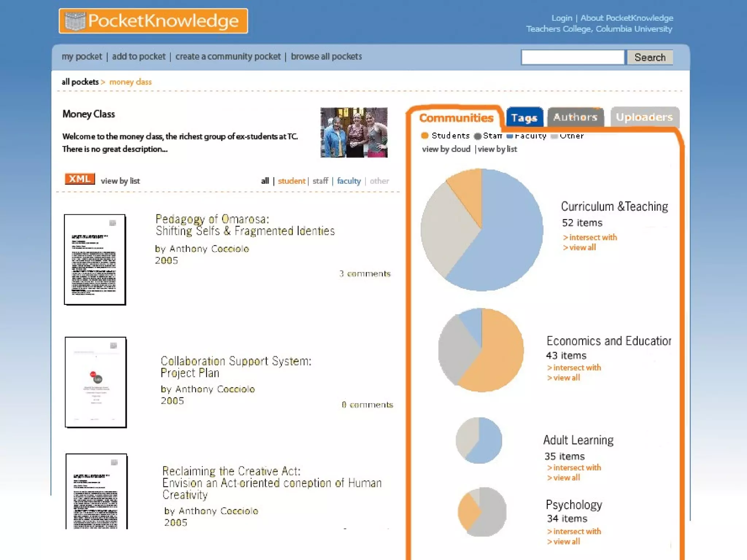This screenshot has width=747, height=560.
Task: Click the Money Class group photo
Action: tap(354, 133)
